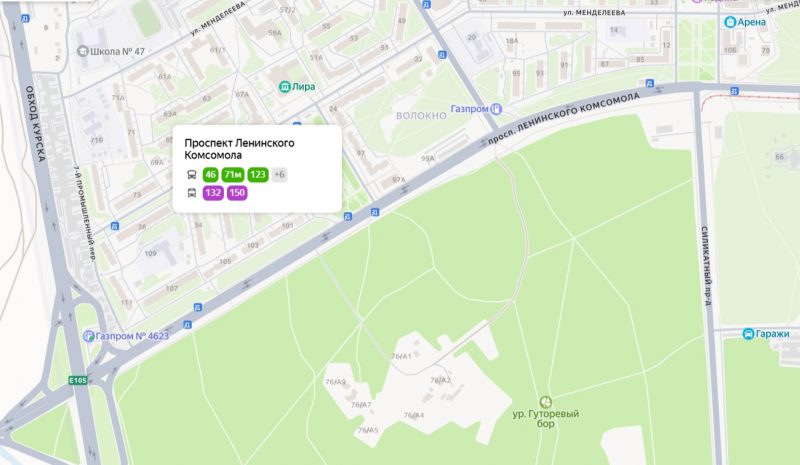Select the bus stop marker near building 107
The width and height of the screenshot is (800, 465).
pos(197,307)
